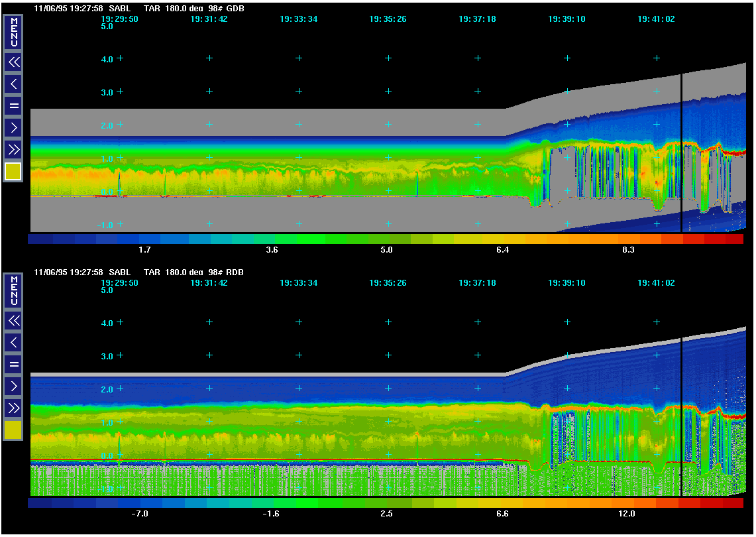Click the 19:35:26 time label in GDB panel
This screenshot has width=756, height=537.
[x=388, y=19]
